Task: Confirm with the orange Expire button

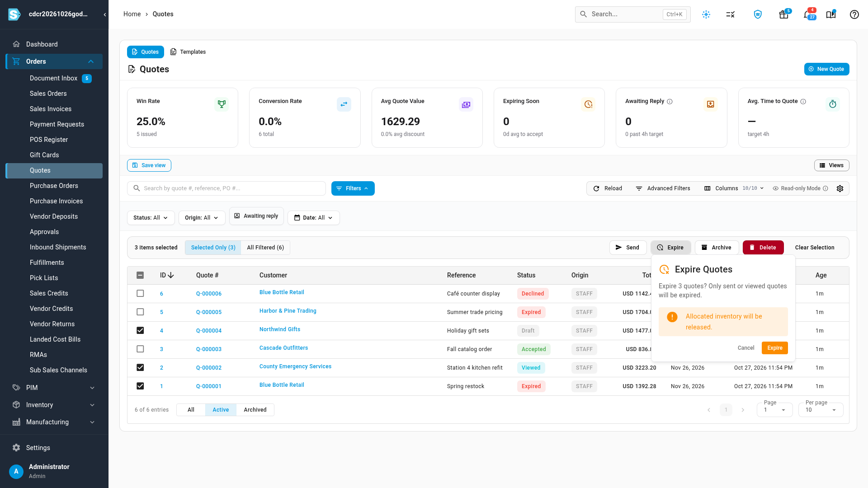Action: (x=774, y=348)
